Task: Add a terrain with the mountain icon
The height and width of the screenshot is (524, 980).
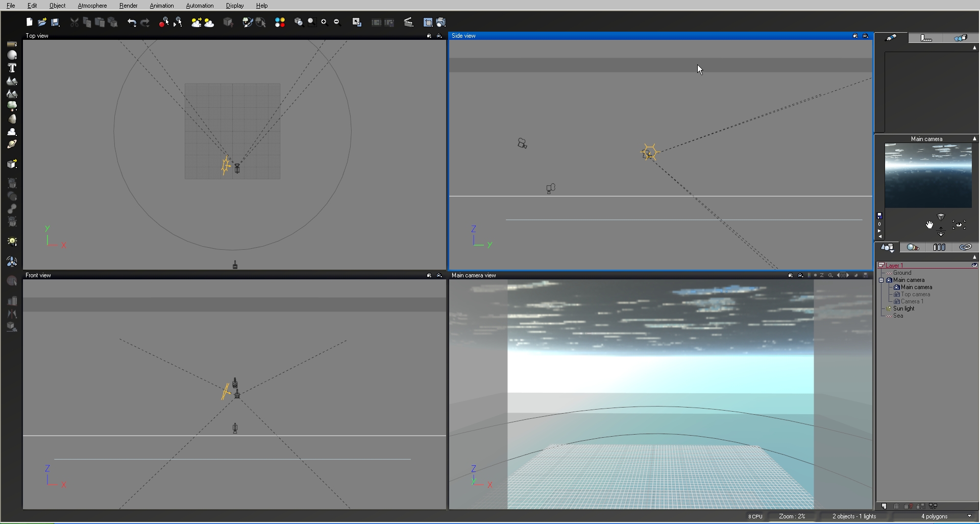Action: 12,81
